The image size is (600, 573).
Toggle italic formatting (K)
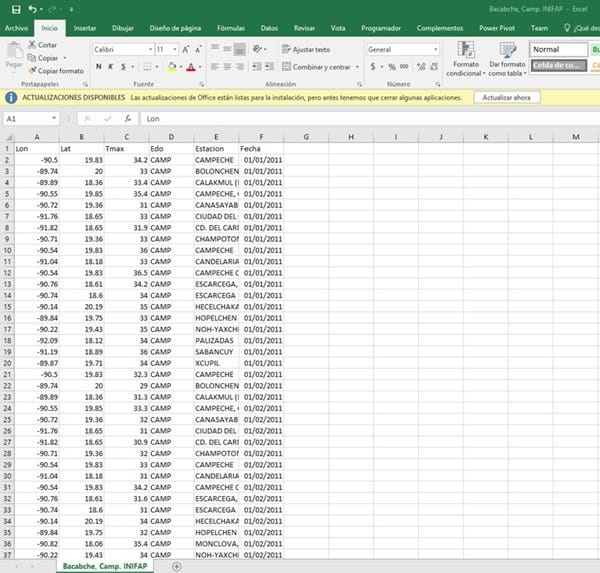tap(111, 67)
